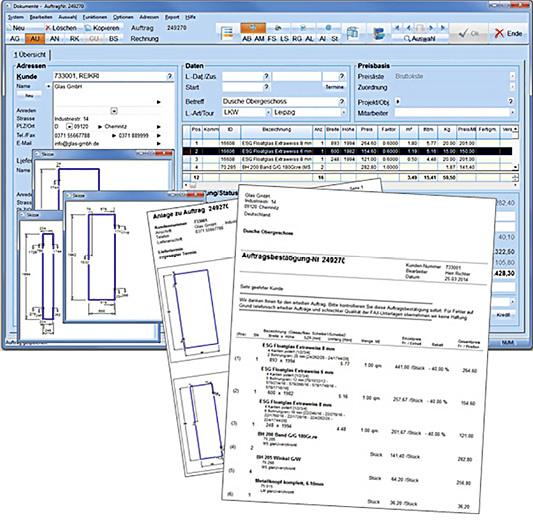
Task: Click the RG toolbar label
Action: point(297,39)
